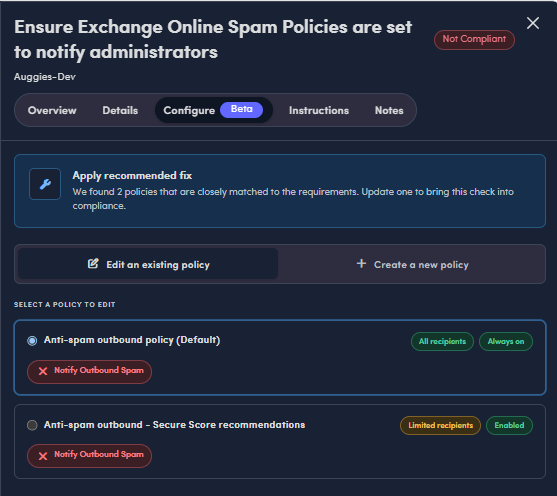The image size is (557, 496).
Task: Open the Overview tab
Action: [52, 110]
